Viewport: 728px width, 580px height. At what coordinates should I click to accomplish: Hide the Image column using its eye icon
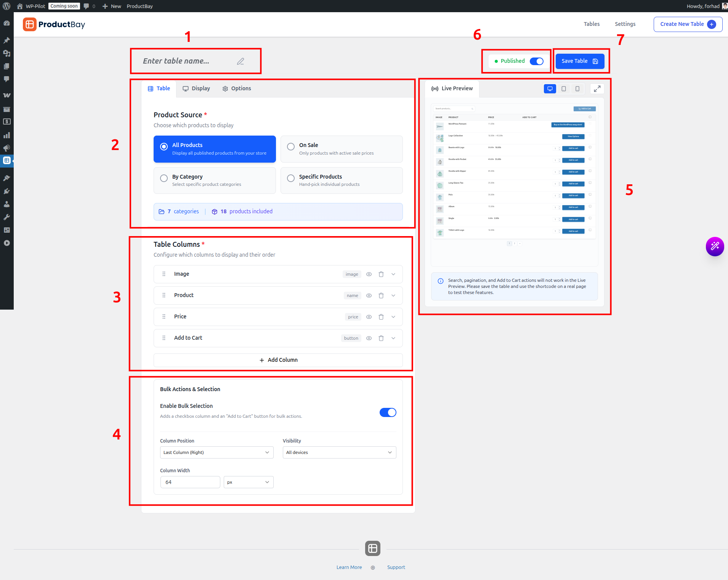[x=369, y=274]
